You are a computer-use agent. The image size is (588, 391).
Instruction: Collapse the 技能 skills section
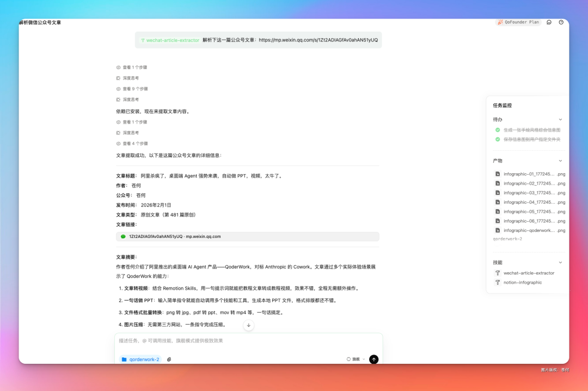(x=561, y=262)
